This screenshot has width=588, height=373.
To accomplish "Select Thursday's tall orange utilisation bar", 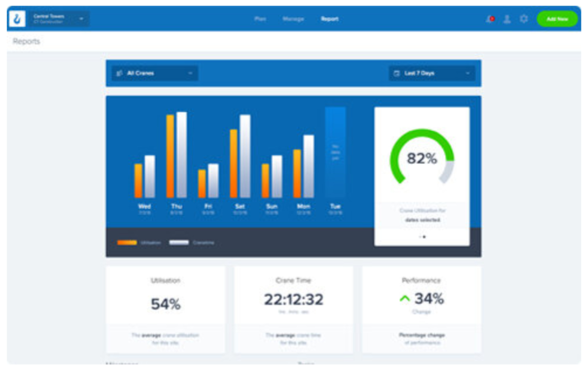I will pos(170,156).
